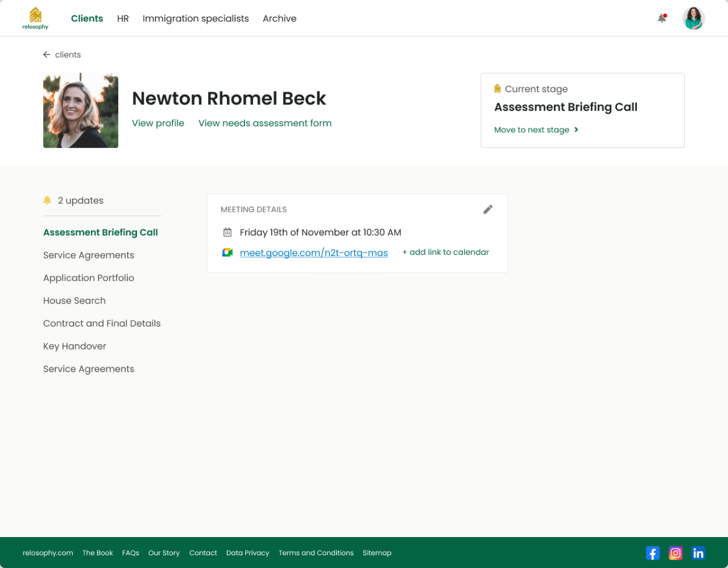Click the meeting date 'Friday 19th of November at 10:30 AM'
Image resolution: width=728 pixels, height=568 pixels.
pyautogui.click(x=320, y=232)
